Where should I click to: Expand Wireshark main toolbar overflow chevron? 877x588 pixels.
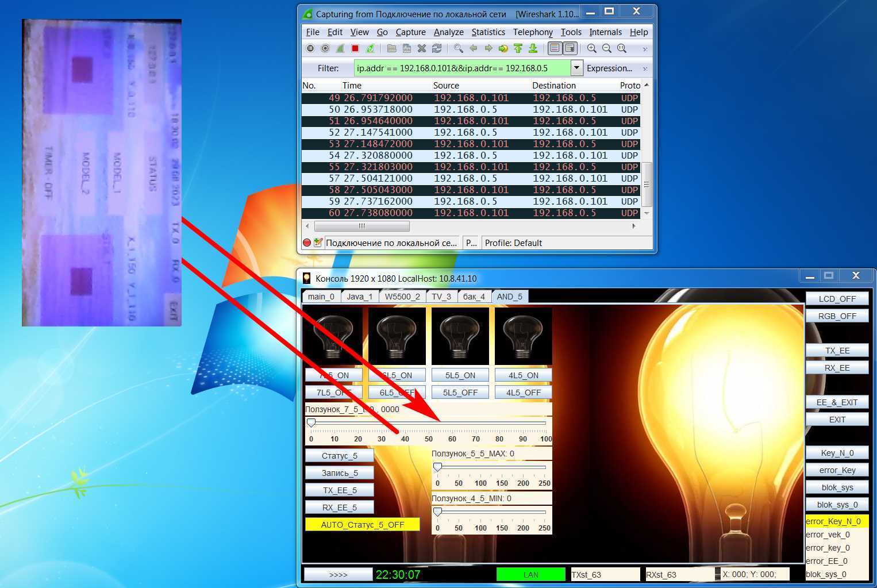(645, 49)
